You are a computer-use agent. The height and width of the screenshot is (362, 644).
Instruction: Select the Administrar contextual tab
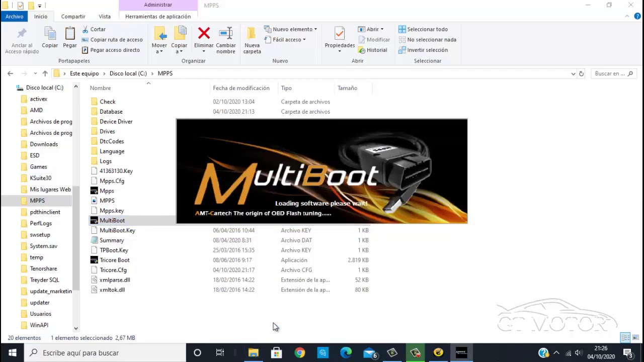pyautogui.click(x=158, y=5)
